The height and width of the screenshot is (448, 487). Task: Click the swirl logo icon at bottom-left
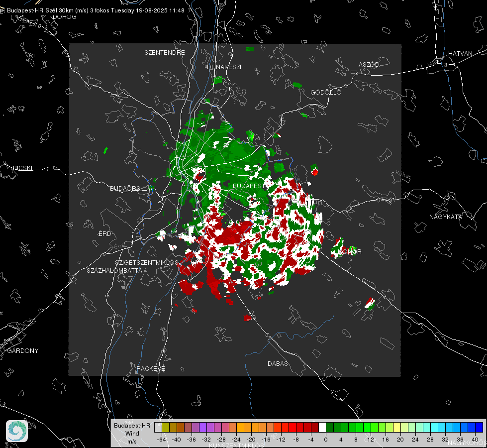coord(17,431)
